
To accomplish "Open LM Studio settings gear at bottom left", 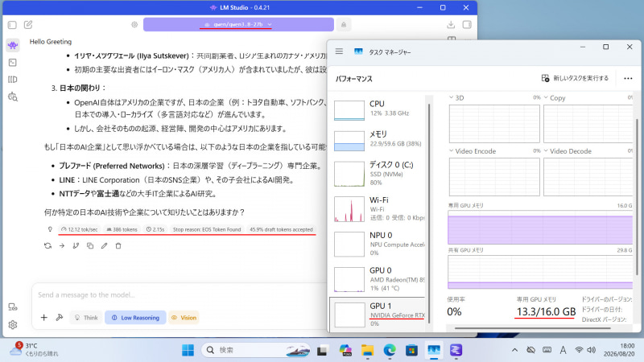I will [x=13, y=325].
